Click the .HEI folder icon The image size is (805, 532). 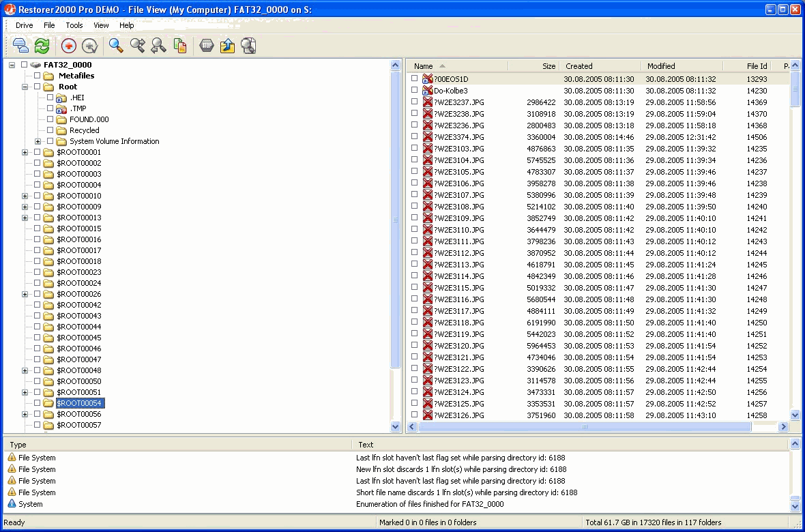pos(61,98)
